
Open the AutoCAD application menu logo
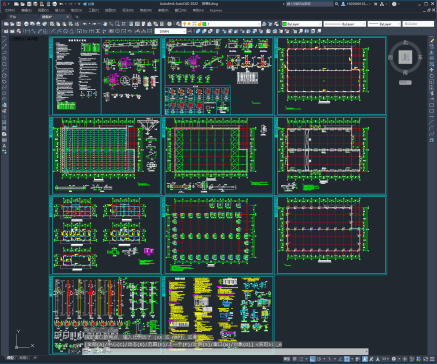(4, 4)
